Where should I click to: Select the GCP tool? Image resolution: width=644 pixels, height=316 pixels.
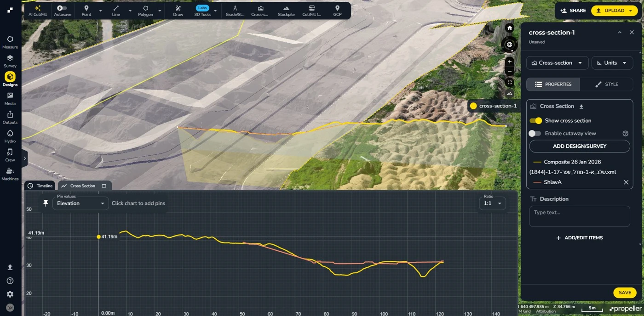[x=337, y=11]
